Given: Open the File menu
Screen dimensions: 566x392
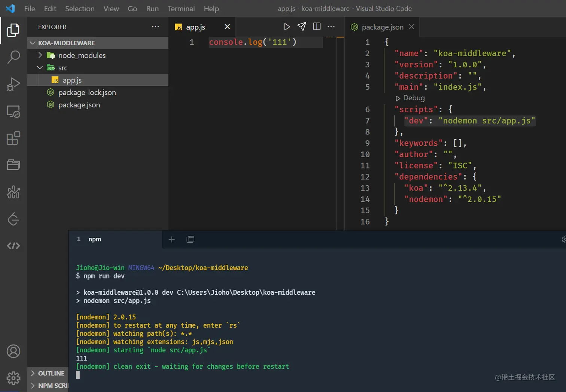Looking at the screenshot, I should 30,9.
